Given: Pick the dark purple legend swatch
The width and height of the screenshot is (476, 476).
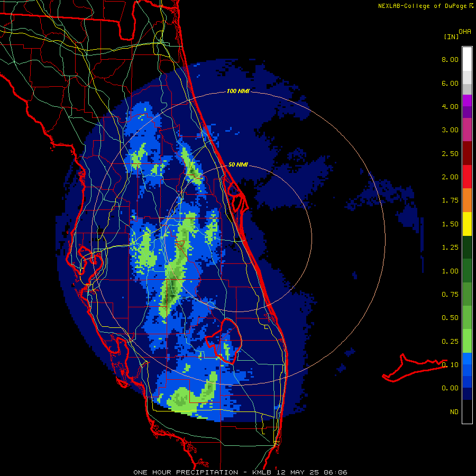Looking at the screenshot, I should pos(467,112).
